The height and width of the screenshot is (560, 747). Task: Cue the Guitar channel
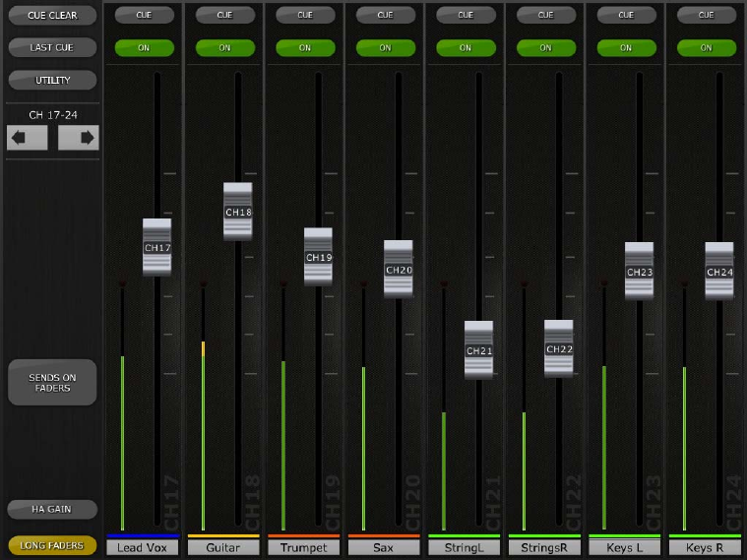tap(224, 15)
